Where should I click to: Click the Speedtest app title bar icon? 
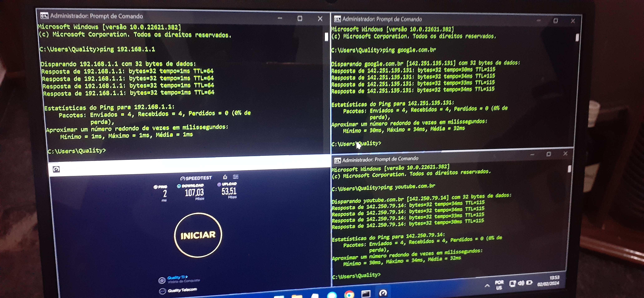(x=56, y=169)
